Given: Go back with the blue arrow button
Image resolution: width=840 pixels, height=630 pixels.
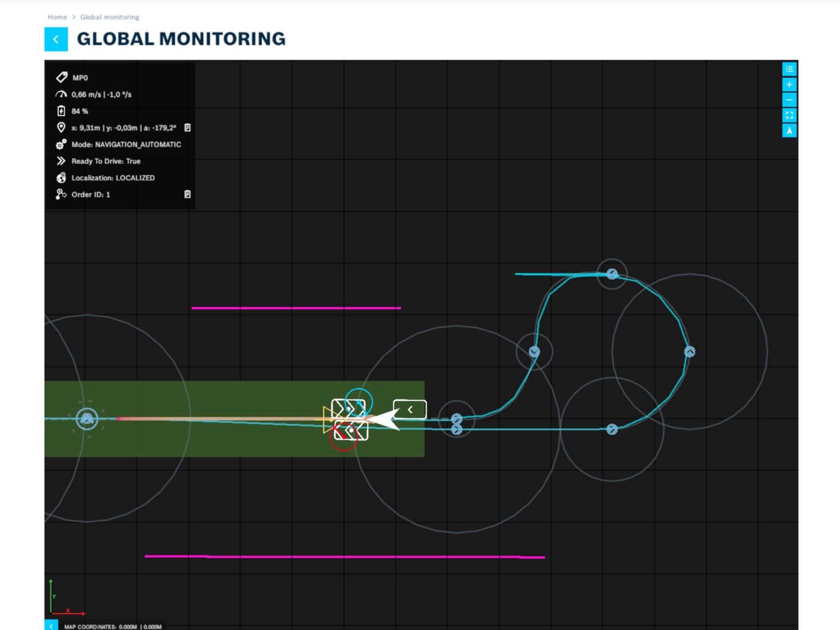Looking at the screenshot, I should tap(56, 39).
